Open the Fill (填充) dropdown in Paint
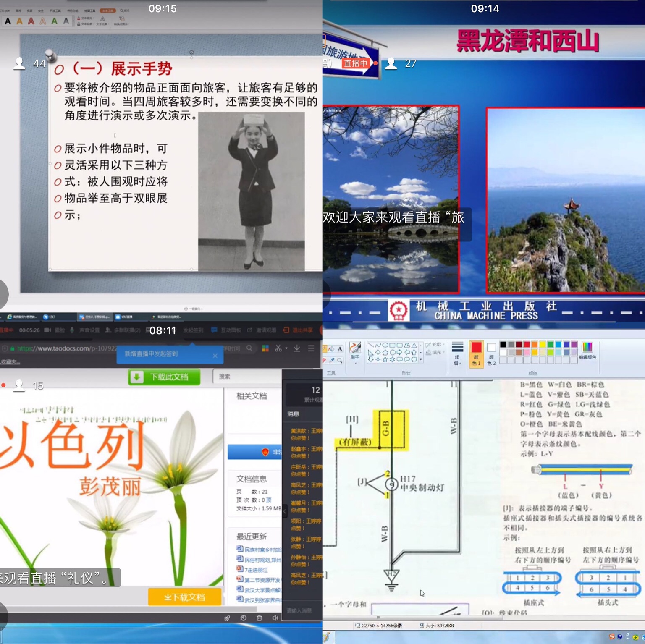Screen dimensions: 645x644 pos(435,353)
